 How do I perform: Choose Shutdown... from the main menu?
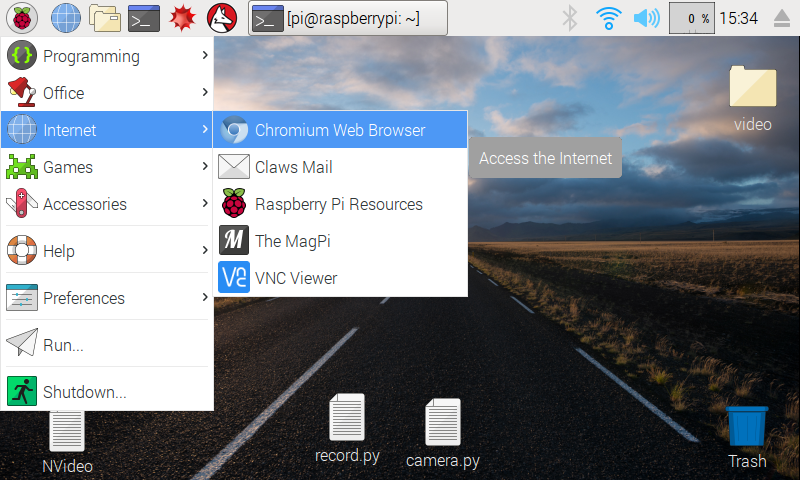coord(107,392)
